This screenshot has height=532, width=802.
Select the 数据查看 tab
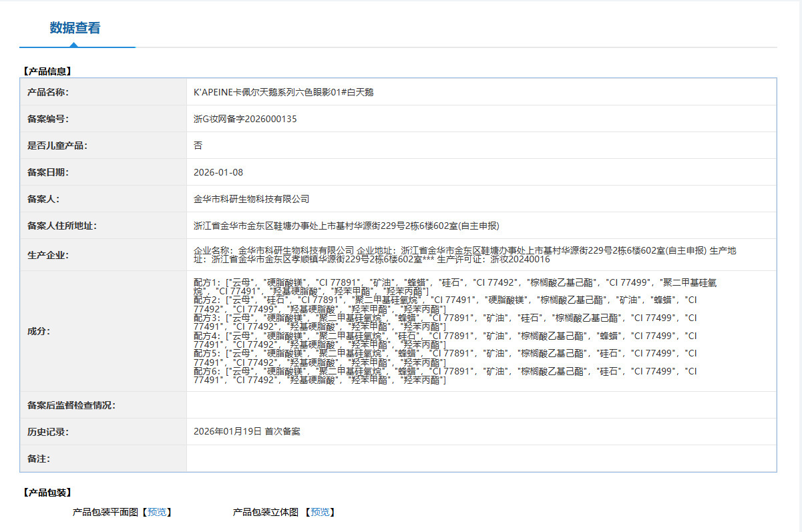tap(75, 28)
